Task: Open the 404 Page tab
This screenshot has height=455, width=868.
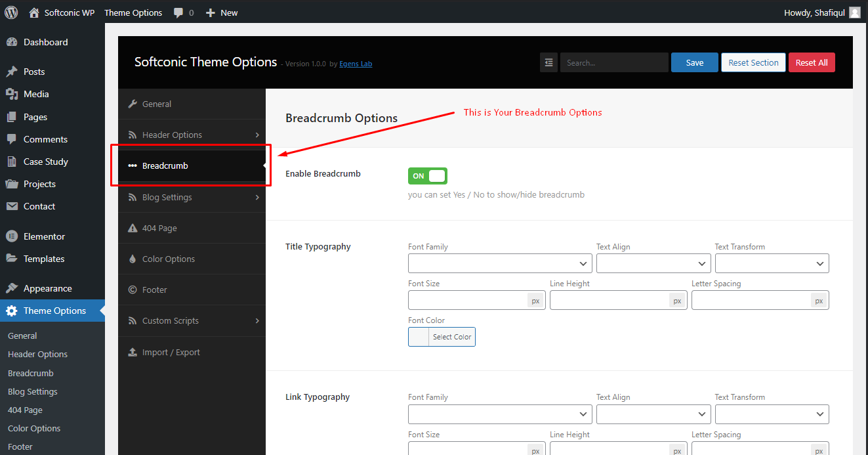Action: [x=192, y=228]
